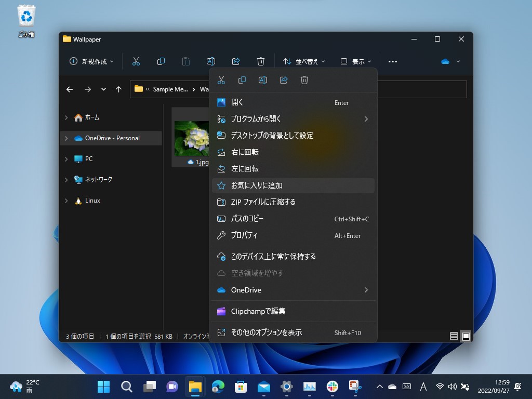Open the OneDrive cloud status icon top right

point(445,61)
